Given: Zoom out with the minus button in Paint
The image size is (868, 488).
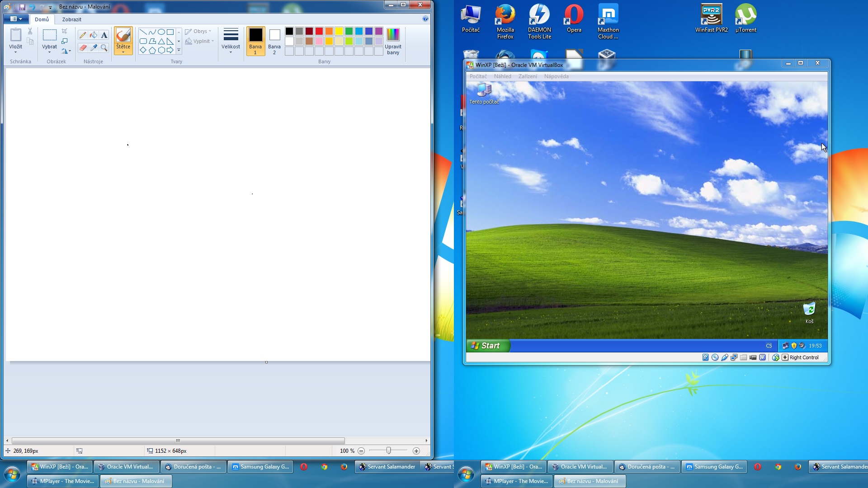Looking at the screenshot, I should (361, 451).
